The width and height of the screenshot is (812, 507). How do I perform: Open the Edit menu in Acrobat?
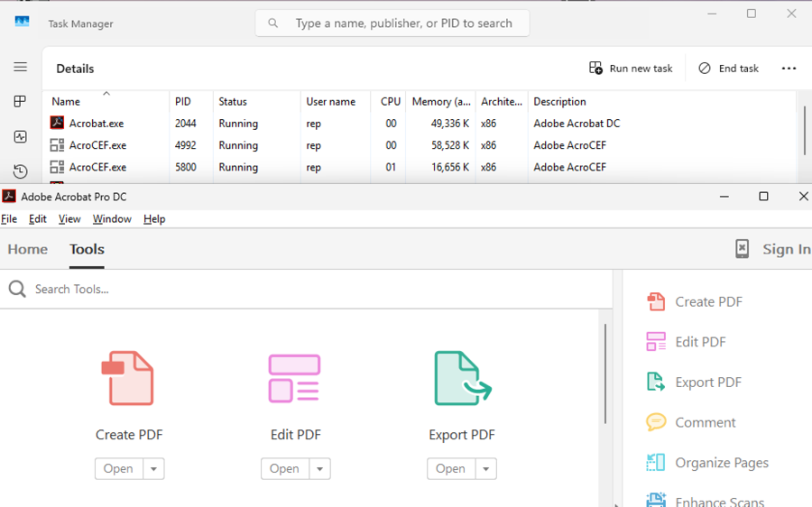point(37,219)
